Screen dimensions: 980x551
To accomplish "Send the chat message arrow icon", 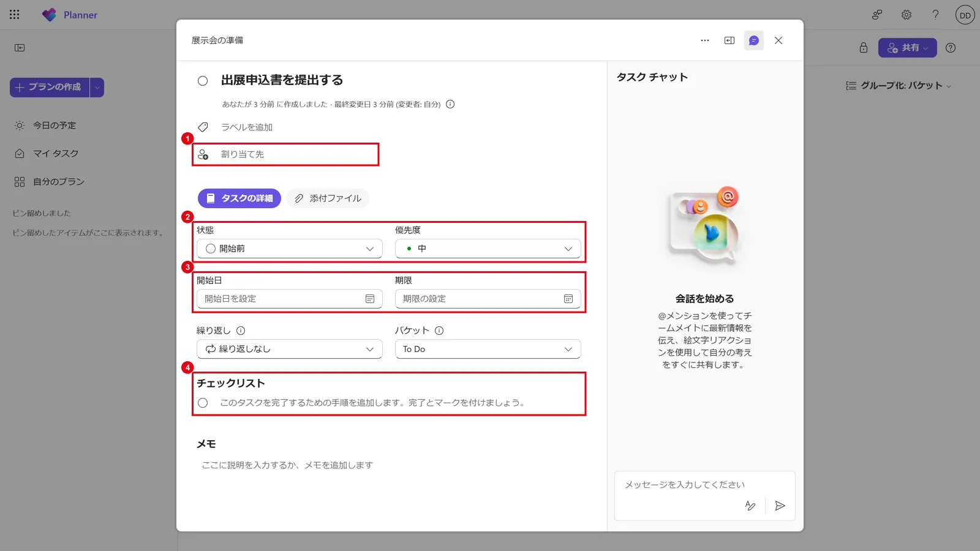I will 780,506.
